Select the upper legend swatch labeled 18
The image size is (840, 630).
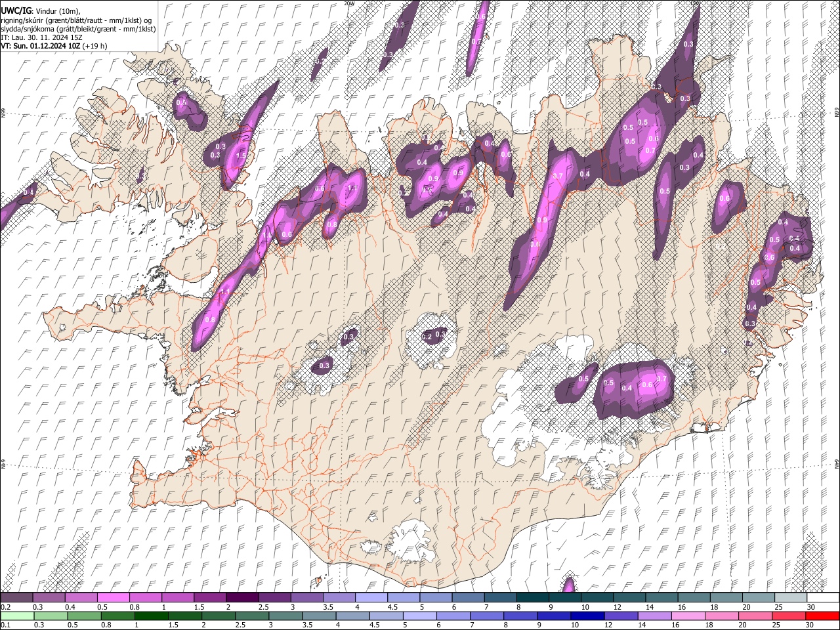click(726, 597)
